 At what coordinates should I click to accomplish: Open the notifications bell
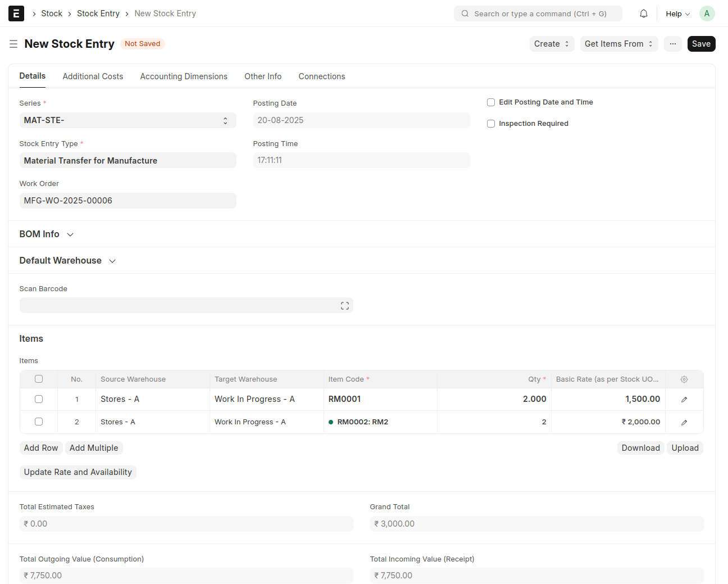(644, 13)
